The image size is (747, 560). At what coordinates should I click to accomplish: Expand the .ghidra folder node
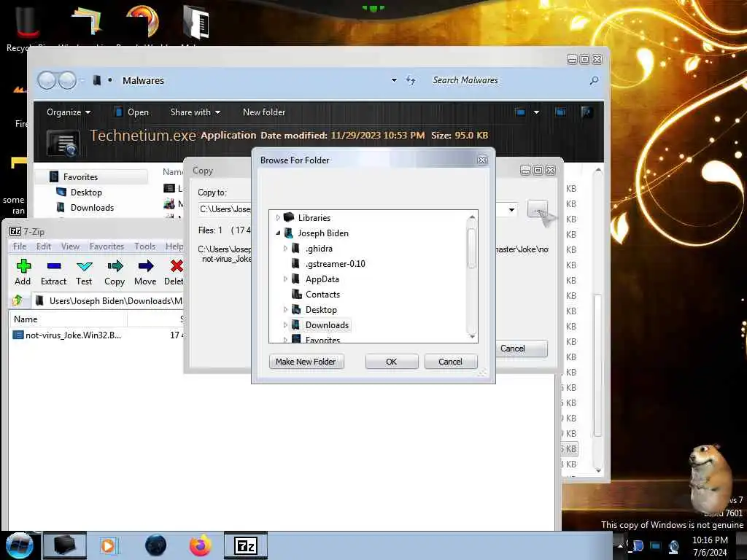pyautogui.click(x=285, y=248)
